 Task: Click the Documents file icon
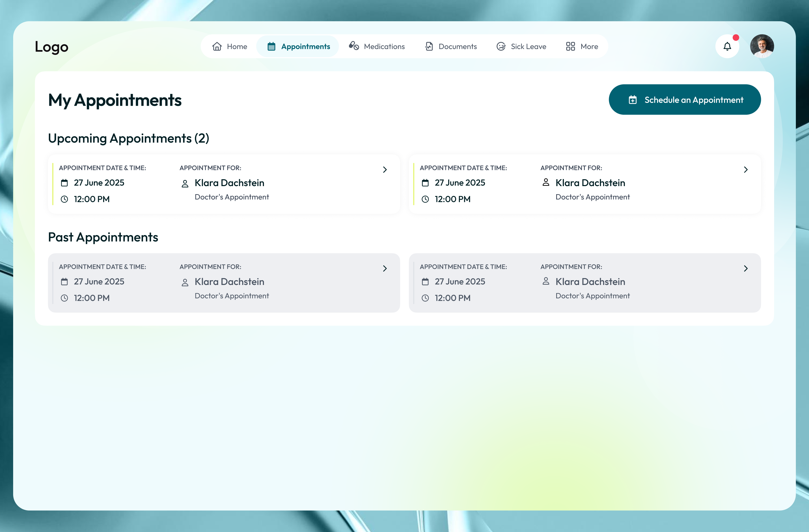(429, 46)
